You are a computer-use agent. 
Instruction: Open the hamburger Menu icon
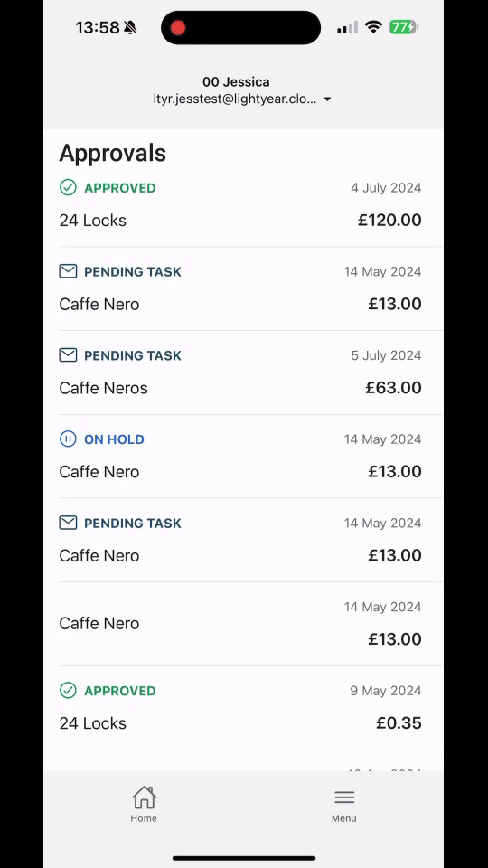[344, 797]
